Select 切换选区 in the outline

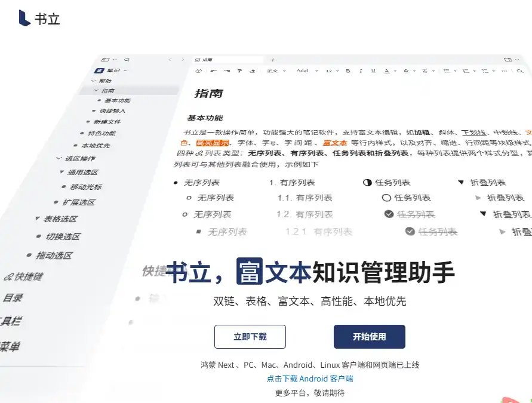coord(63,236)
